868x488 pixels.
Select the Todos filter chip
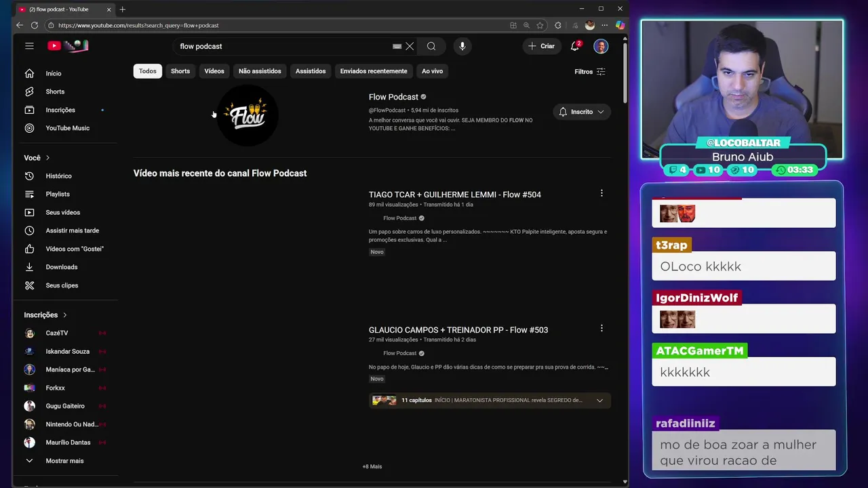147,71
